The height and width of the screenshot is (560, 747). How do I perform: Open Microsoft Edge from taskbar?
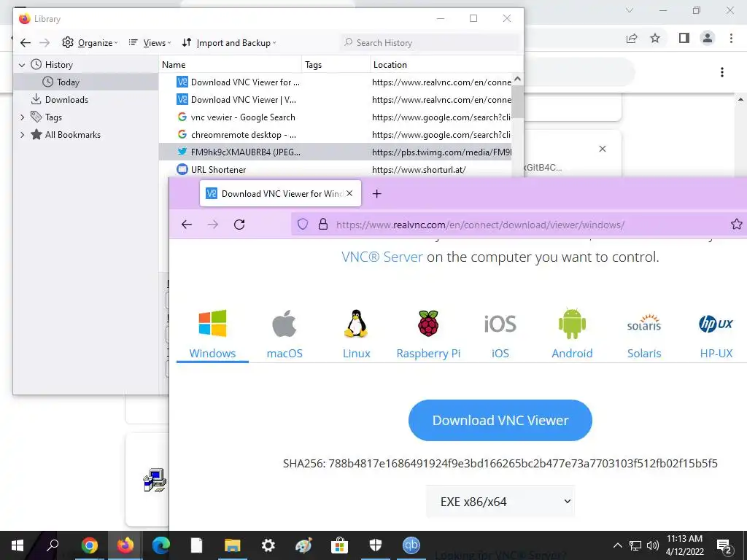[161, 545]
